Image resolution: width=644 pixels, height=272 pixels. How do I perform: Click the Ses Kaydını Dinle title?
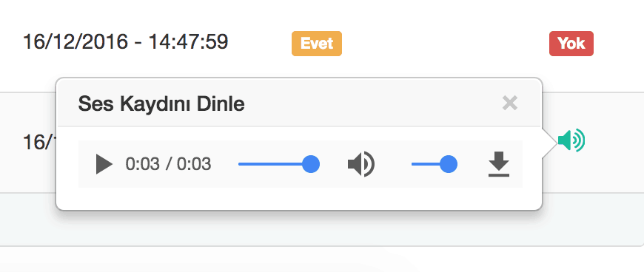click(x=161, y=103)
